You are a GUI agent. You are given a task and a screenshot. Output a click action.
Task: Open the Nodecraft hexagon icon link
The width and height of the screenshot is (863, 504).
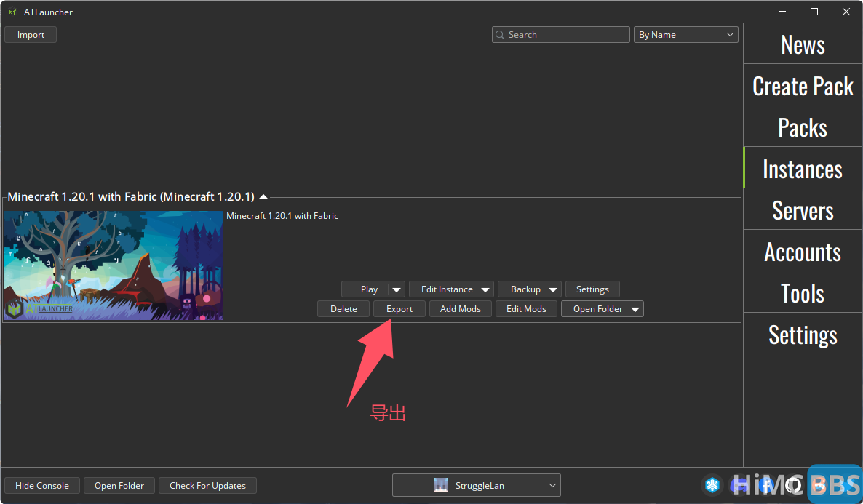712,485
